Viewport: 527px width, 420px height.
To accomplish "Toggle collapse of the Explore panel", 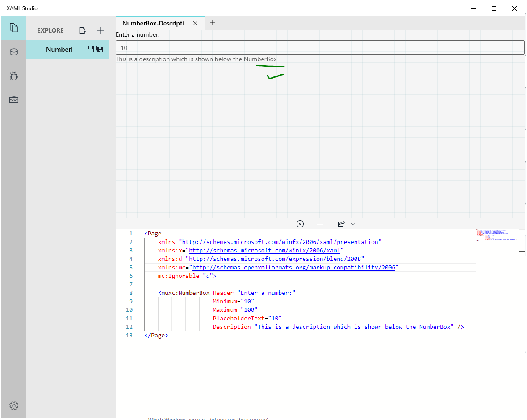I will pyautogui.click(x=113, y=217).
